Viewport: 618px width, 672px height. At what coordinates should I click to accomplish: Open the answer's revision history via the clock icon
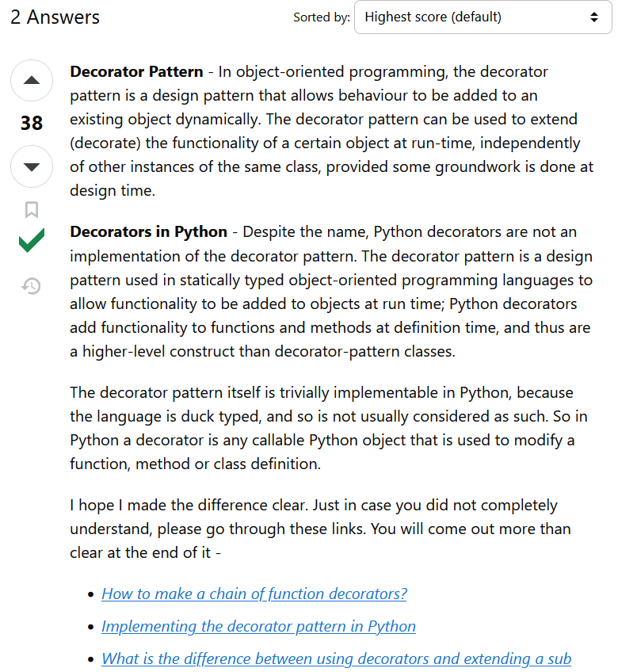coord(30,286)
